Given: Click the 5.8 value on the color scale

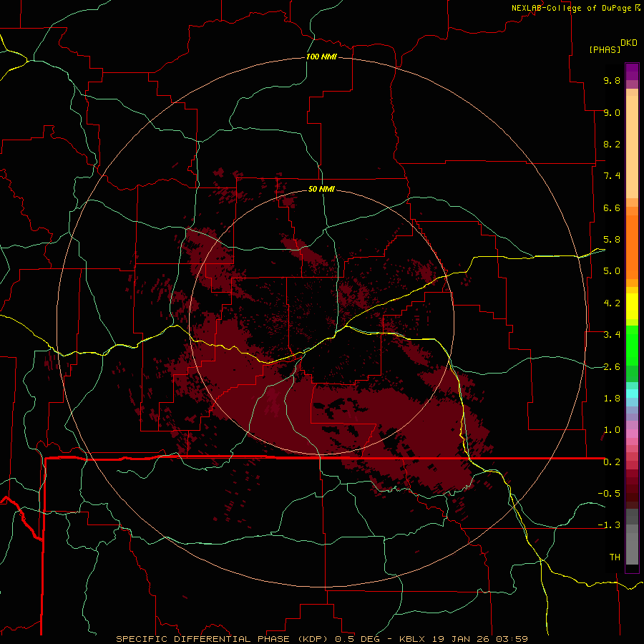Looking at the screenshot, I should point(612,240).
